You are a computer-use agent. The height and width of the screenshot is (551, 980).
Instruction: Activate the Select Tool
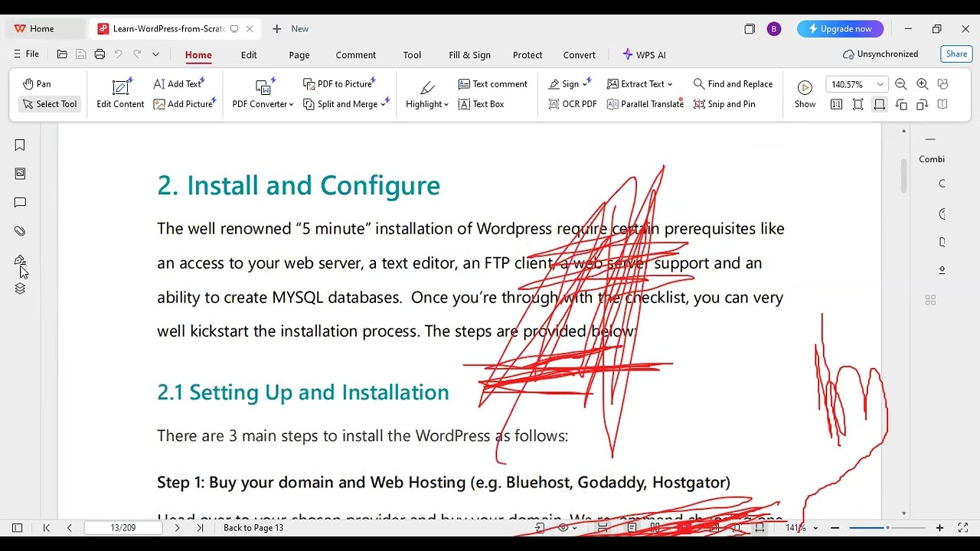tap(50, 104)
